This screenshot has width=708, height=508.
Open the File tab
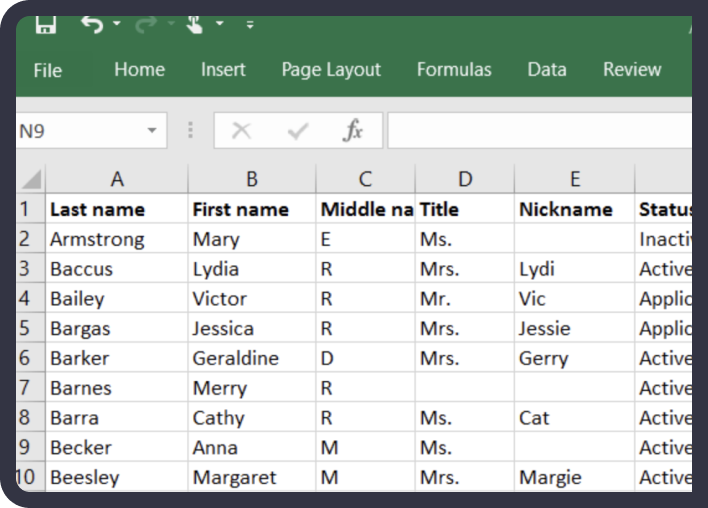point(47,70)
